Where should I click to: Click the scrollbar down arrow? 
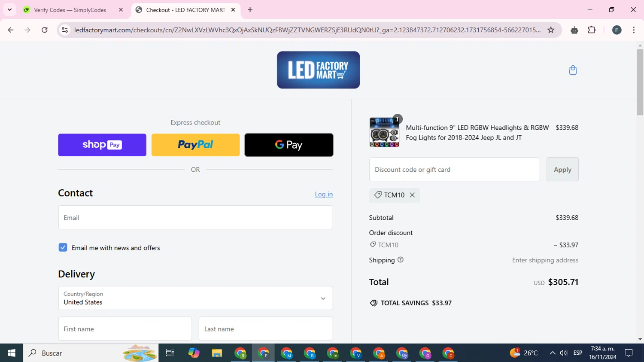640,339
